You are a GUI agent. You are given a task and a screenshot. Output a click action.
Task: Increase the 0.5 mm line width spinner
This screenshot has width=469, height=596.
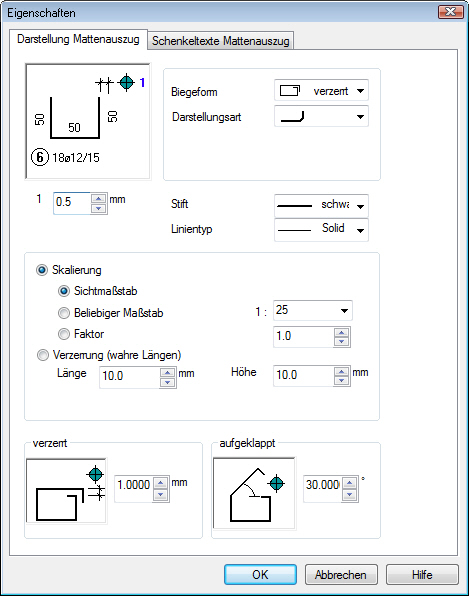click(x=99, y=199)
